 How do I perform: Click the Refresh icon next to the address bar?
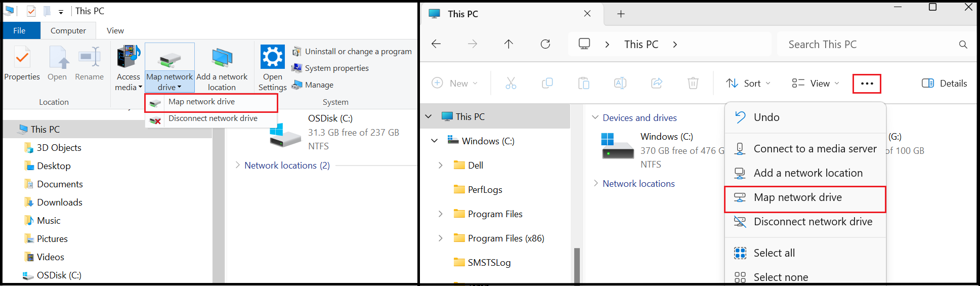(x=545, y=44)
